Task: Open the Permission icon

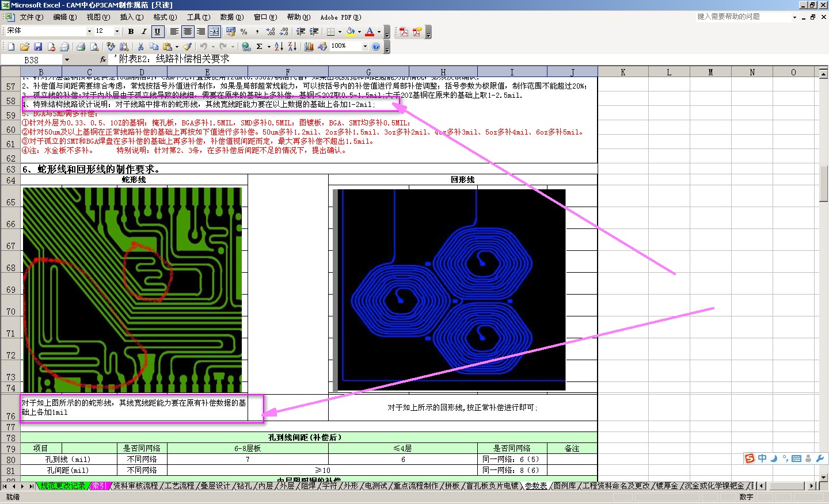Action: point(51,47)
